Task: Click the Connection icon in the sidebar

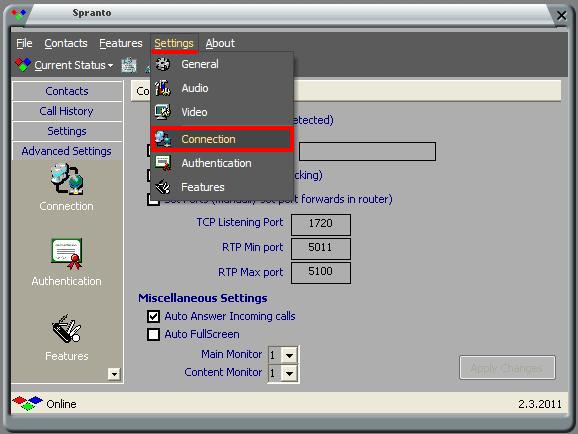Action: (67, 179)
